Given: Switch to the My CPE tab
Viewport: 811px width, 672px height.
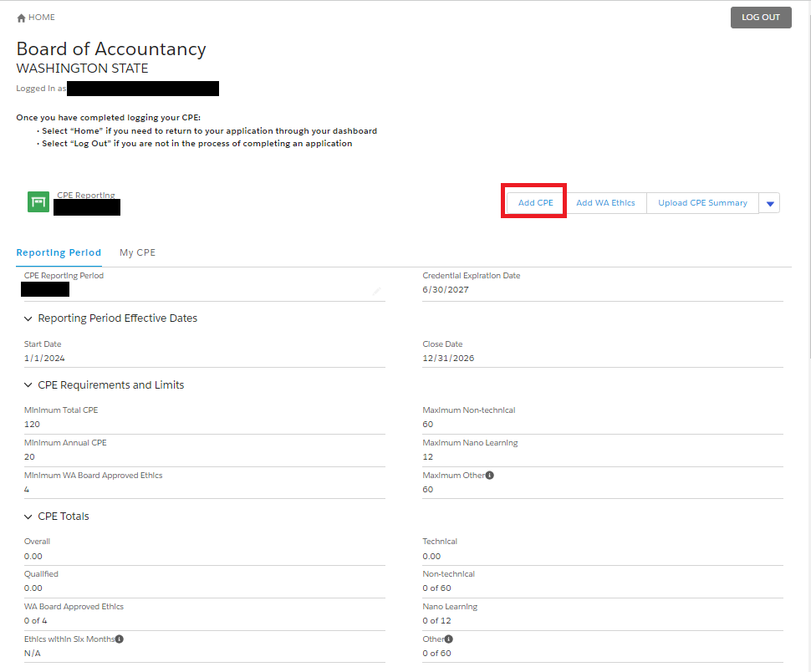Looking at the screenshot, I should [x=137, y=252].
